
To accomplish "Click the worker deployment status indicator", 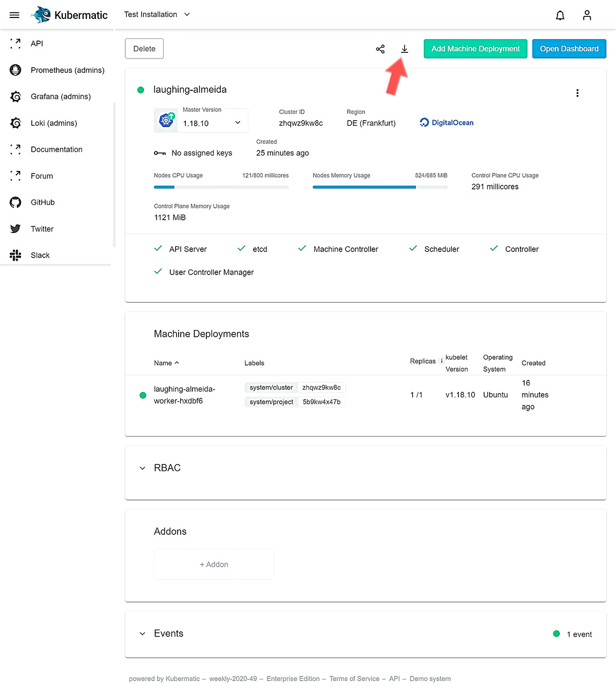I will click(143, 395).
